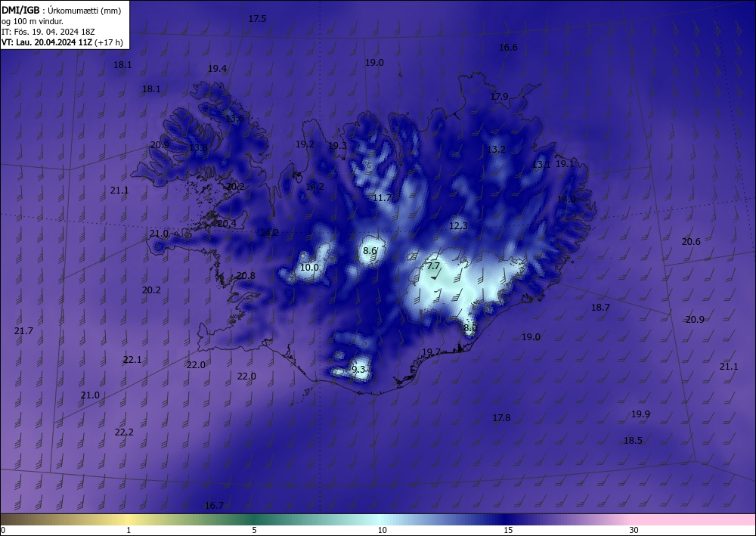Select the 16.6 value label
The width and height of the screenshot is (756, 536).
pos(508,47)
